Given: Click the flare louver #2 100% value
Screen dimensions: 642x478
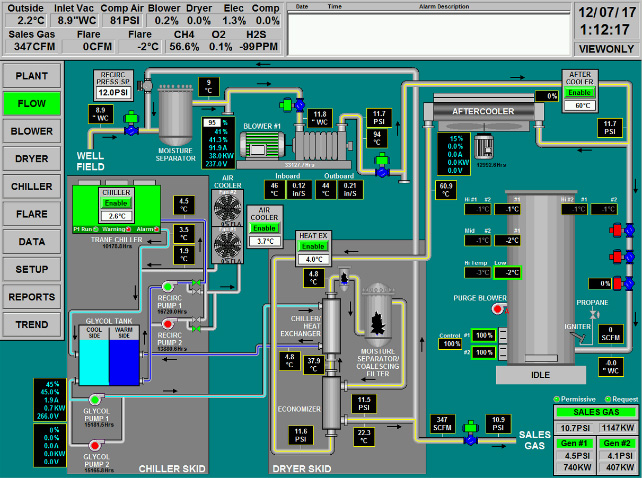Looking at the screenshot, I should pyautogui.click(x=484, y=353).
